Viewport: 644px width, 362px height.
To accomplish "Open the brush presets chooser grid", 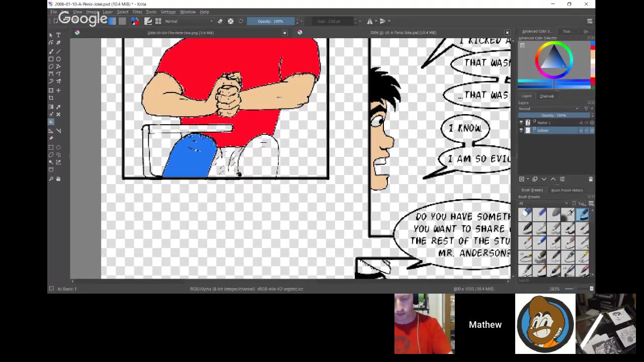I will coord(158,21).
